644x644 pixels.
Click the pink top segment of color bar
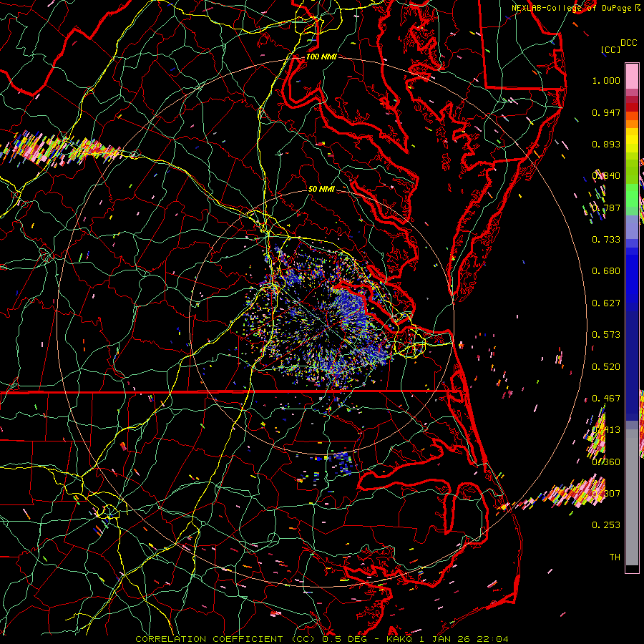tap(632, 76)
